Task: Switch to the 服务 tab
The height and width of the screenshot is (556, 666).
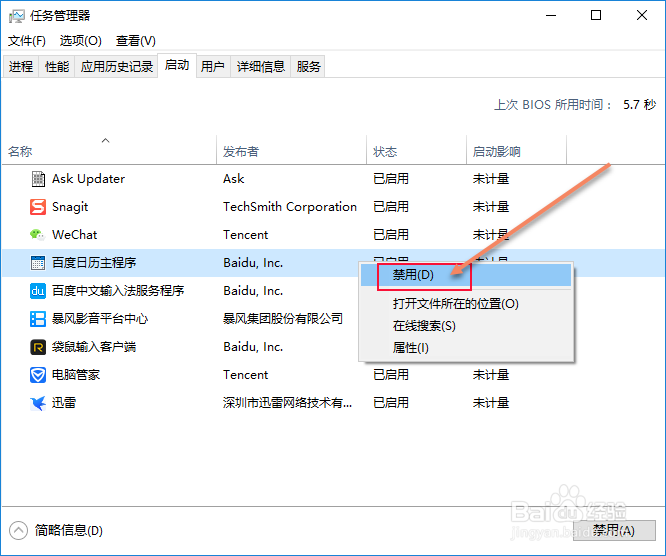Action: (x=308, y=67)
